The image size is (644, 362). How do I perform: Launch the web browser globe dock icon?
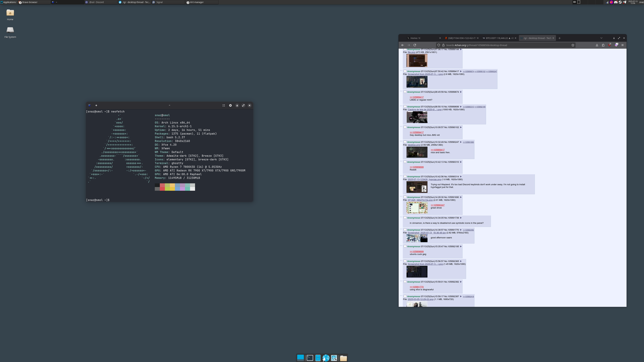pos(326,358)
